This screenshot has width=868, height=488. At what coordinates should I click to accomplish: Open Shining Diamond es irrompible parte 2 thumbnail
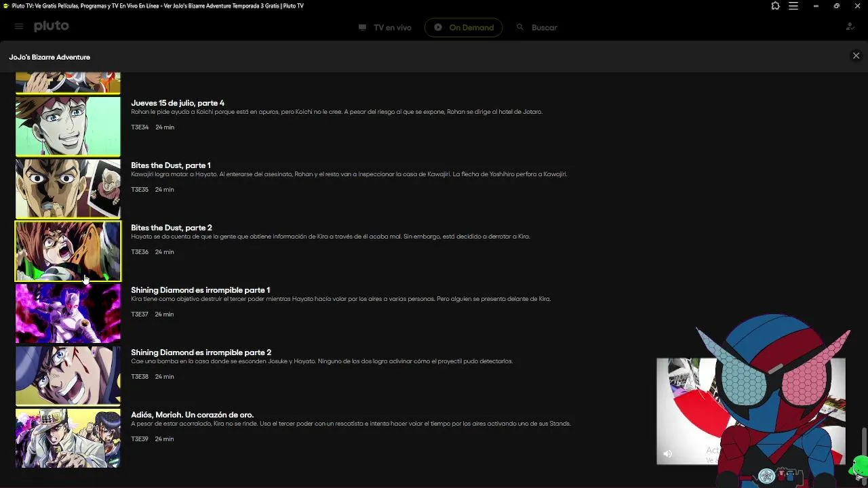click(x=68, y=376)
